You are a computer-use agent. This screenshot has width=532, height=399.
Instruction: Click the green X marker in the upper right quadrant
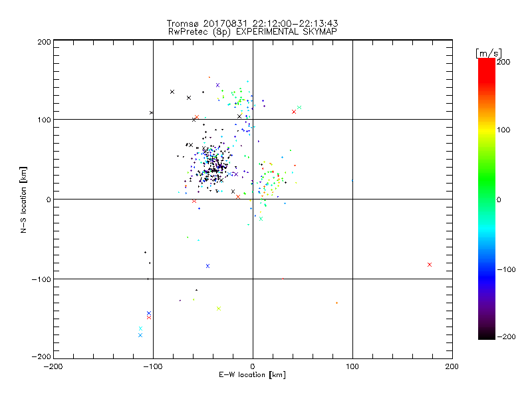pyautogui.click(x=299, y=108)
